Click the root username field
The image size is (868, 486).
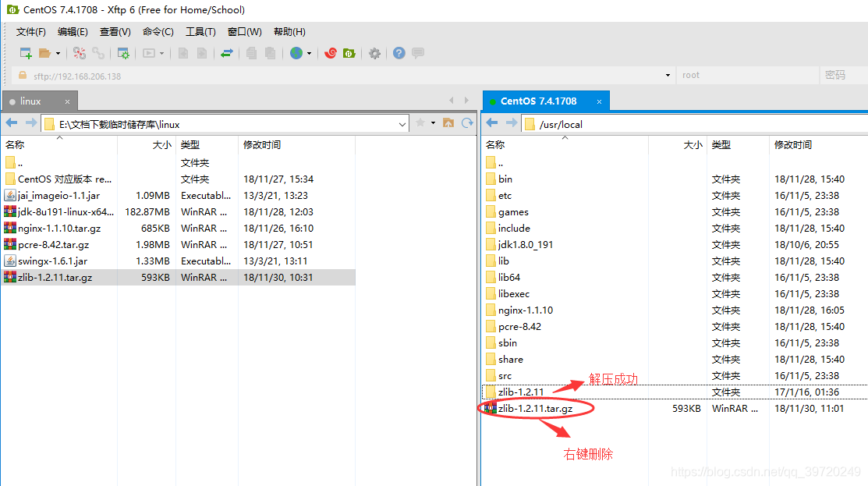[747, 76]
